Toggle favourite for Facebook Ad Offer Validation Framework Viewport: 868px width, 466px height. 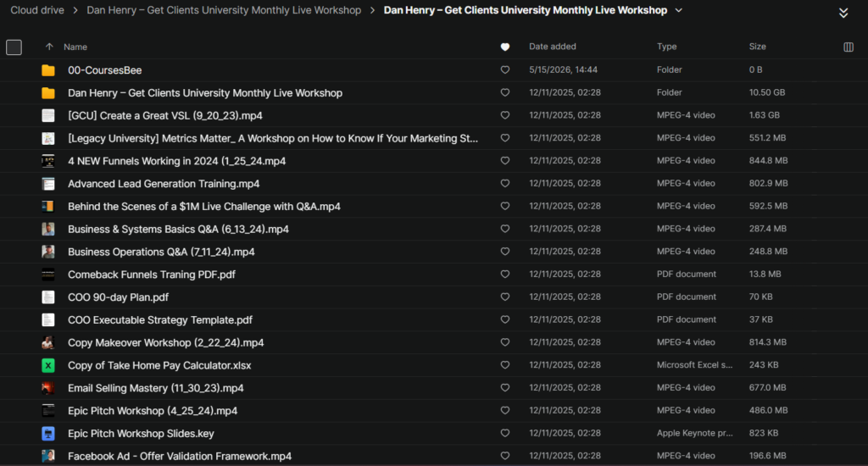pos(505,456)
